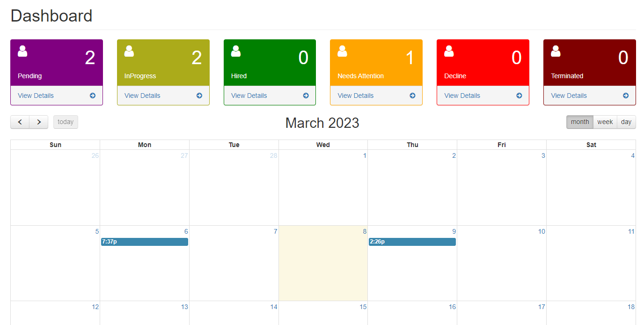This screenshot has height=325, width=644.
Task: Click the Thu column header
Action: pos(412,145)
